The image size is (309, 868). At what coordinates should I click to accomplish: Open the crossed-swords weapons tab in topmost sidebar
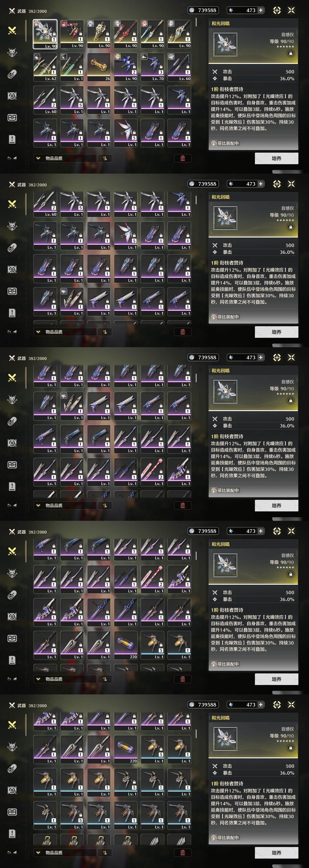coord(12,31)
